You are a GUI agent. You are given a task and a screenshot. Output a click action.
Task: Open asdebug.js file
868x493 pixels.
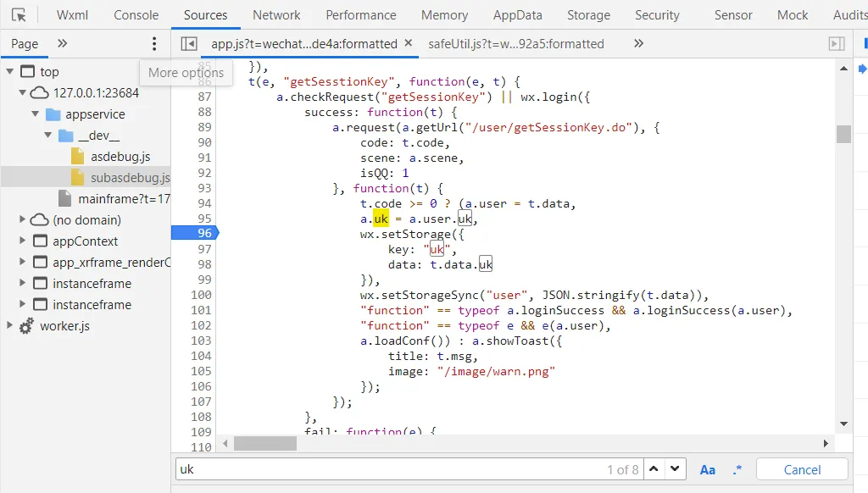pos(120,157)
